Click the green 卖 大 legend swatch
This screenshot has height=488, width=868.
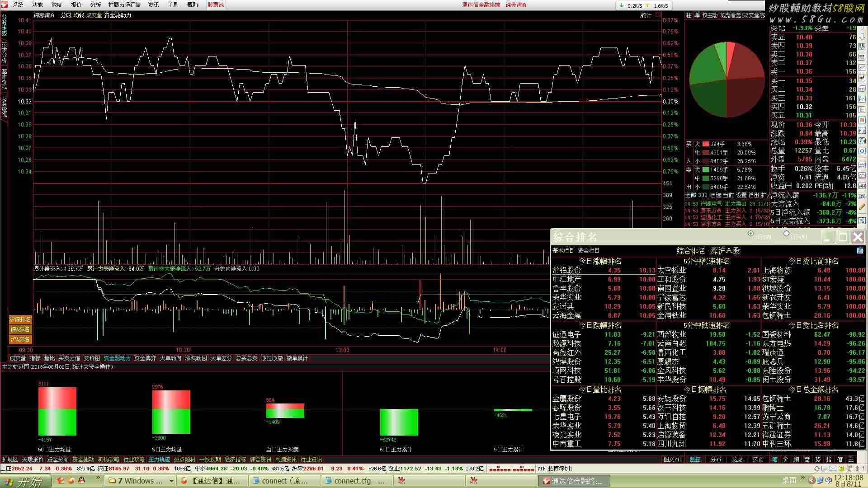(x=705, y=170)
